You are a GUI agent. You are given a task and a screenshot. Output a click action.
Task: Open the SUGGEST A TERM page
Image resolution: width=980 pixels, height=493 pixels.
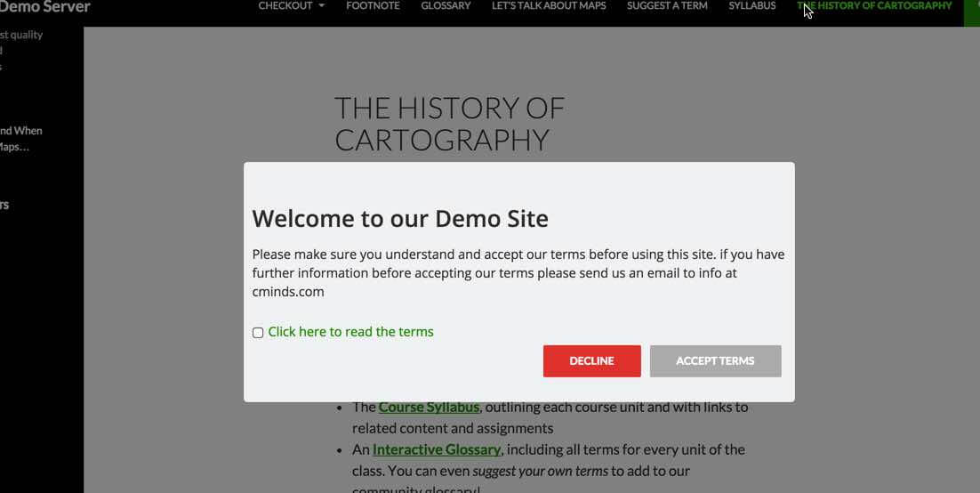667,6
